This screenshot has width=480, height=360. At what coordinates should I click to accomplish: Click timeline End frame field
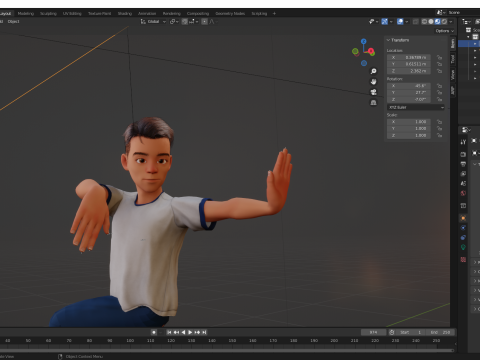pos(440,332)
